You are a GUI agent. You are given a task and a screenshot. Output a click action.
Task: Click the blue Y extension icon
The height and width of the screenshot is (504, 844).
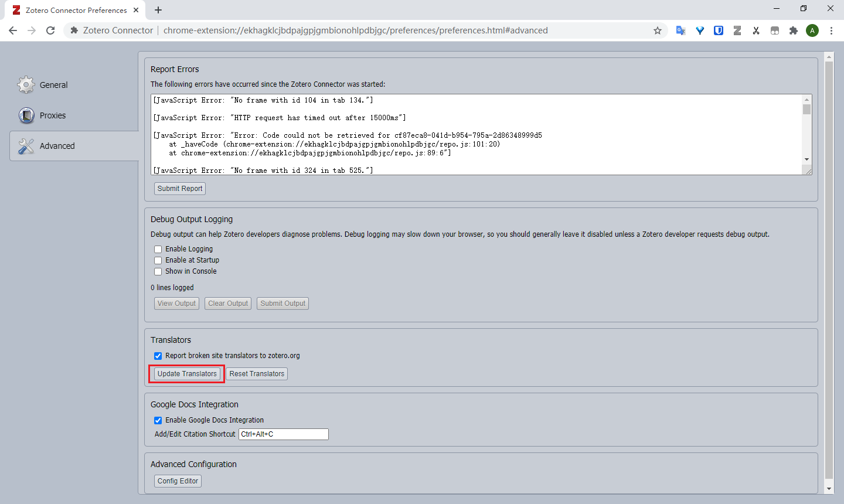tap(700, 30)
